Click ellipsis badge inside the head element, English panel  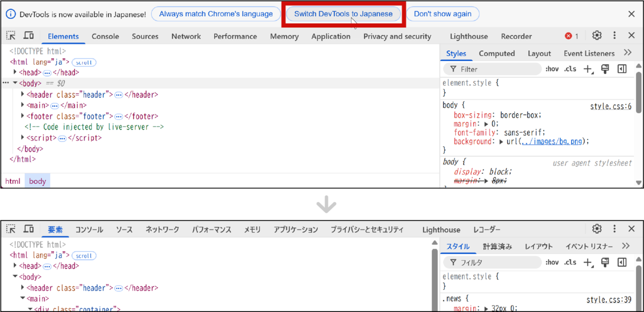click(x=47, y=73)
